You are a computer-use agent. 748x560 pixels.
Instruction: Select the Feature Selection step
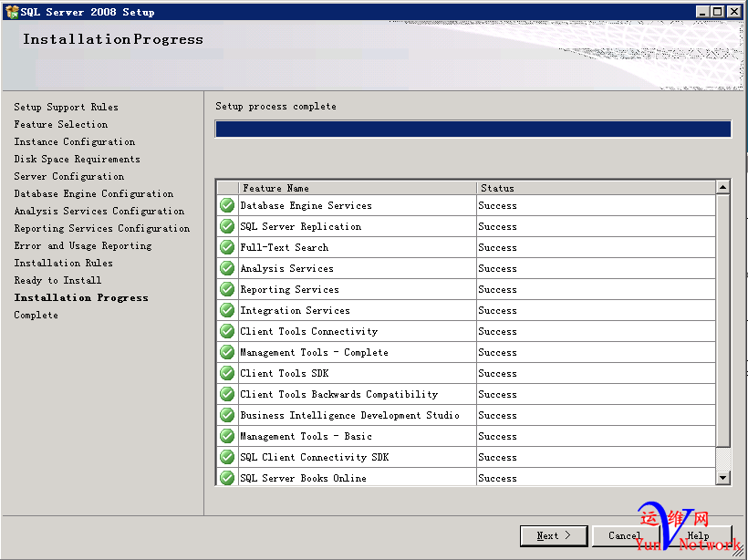coord(61,124)
